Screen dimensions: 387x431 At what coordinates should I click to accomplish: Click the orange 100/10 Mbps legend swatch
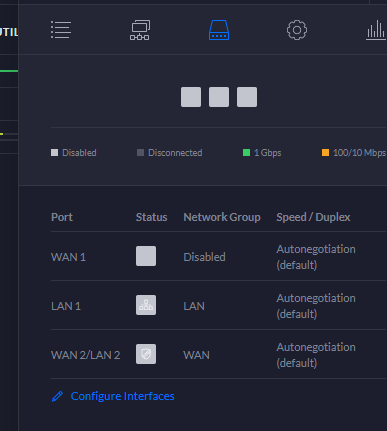click(x=325, y=153)
